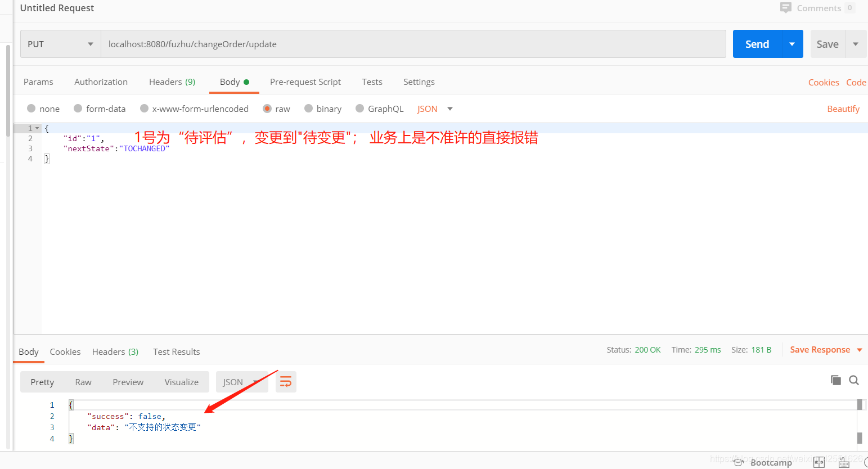Open the Code snippet link
Screen dimensions: 868x469
click(856, 82)
